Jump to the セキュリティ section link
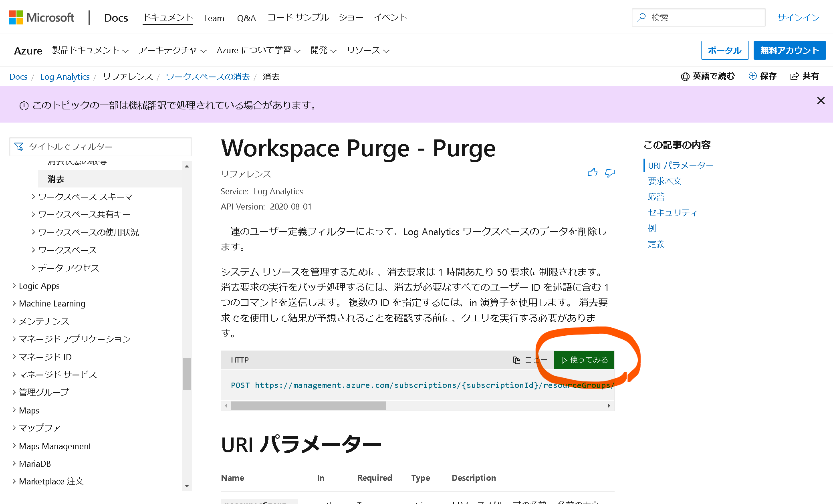 pyautogui.click(x=672, y=212)
